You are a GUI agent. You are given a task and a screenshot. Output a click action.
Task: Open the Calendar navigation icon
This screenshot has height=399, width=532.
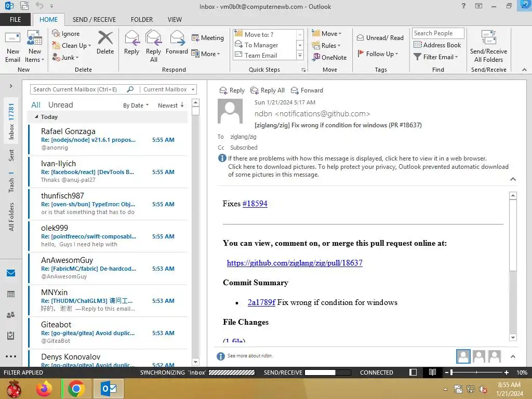pyautogui.click(x=11, y=294)
